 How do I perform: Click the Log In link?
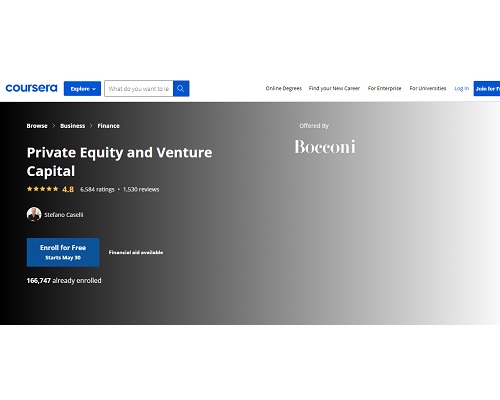click(x=462, y=88)
